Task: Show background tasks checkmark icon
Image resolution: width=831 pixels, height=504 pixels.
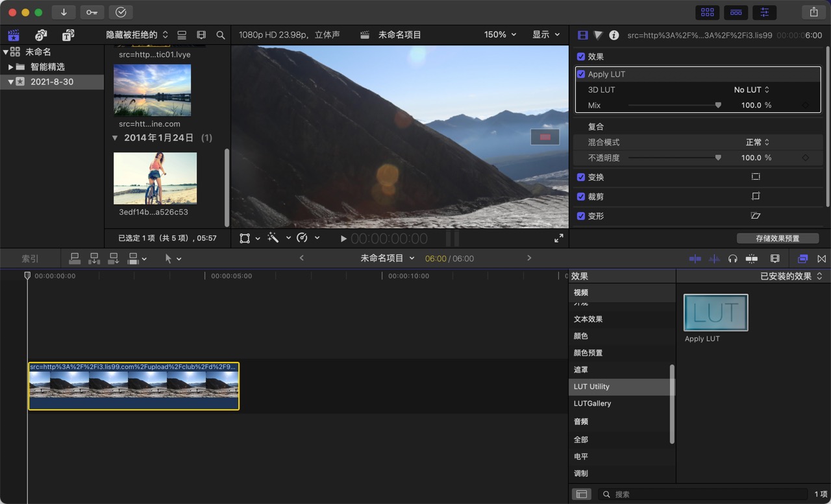Action: 121,12
